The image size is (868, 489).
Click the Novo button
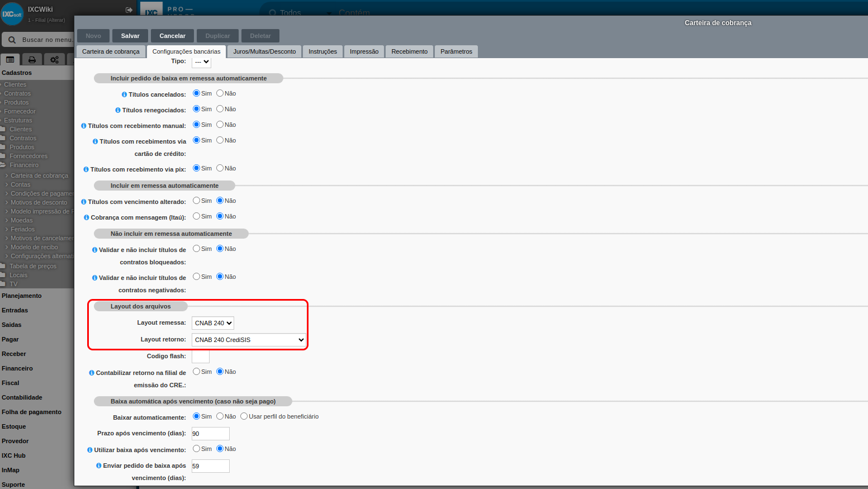(x=93, y=36)
